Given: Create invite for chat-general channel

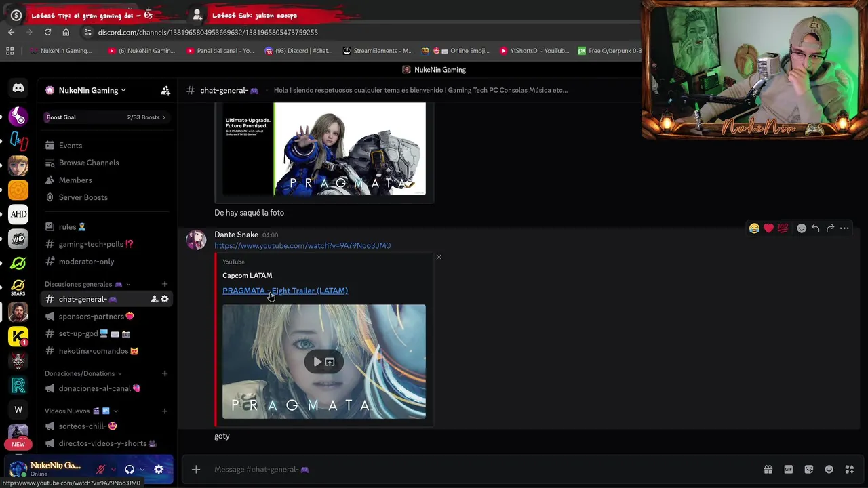Looking at the screenshot, I should coord(154,299).
